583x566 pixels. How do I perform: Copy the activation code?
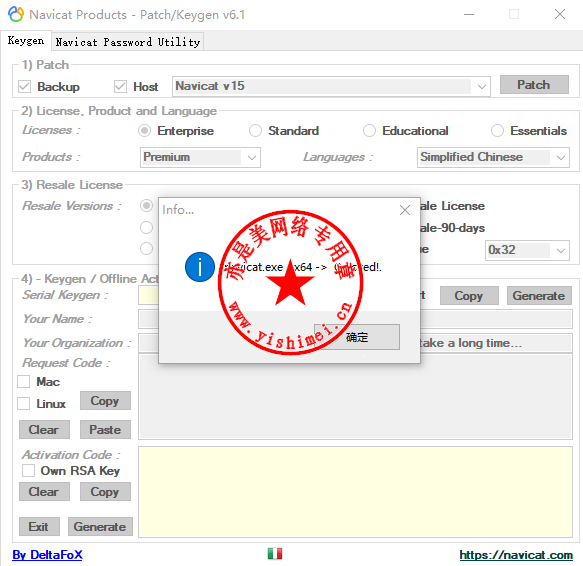(105, 492)
